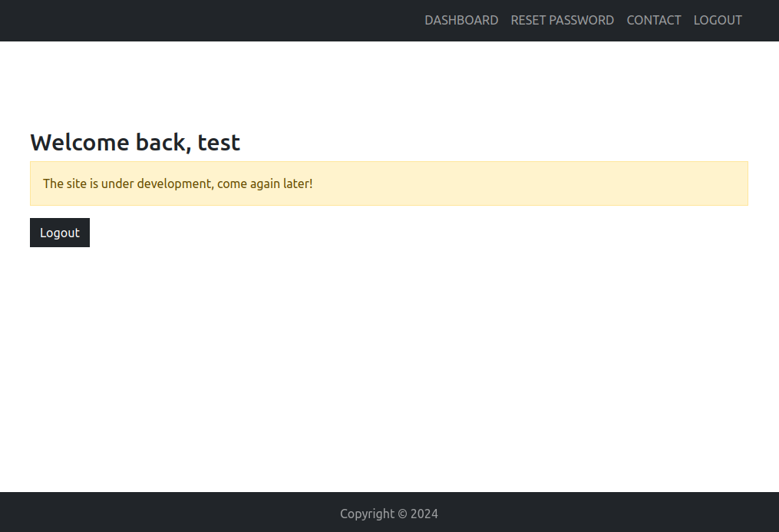Click the dark Logout button below the alert
779x532 pixels.
[60, 233]
